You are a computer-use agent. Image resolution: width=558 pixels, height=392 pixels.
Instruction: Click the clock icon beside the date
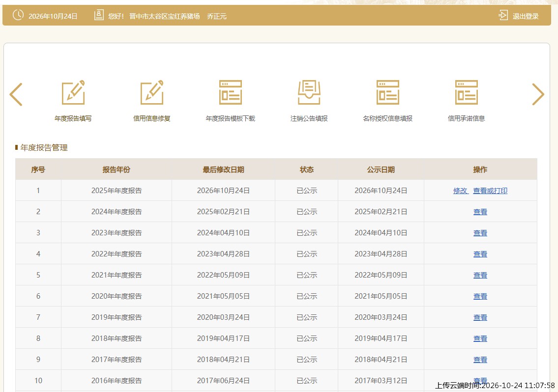tap(18, 15)
